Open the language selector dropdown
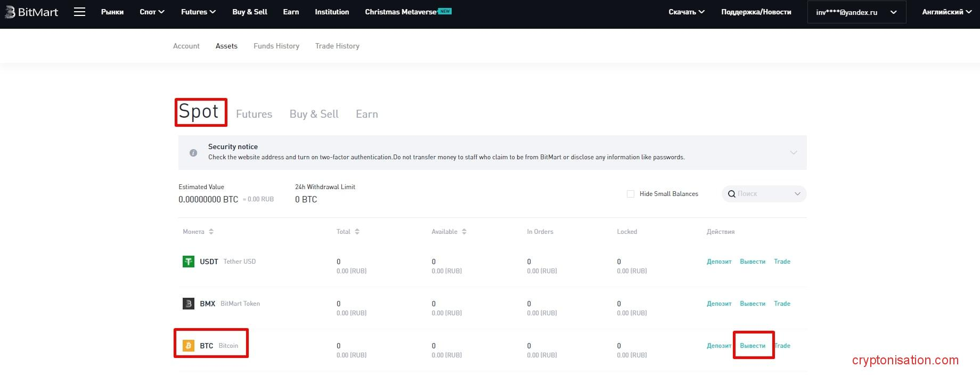The image size is (980, 375). pyautogui.click(x=946, y=12)
